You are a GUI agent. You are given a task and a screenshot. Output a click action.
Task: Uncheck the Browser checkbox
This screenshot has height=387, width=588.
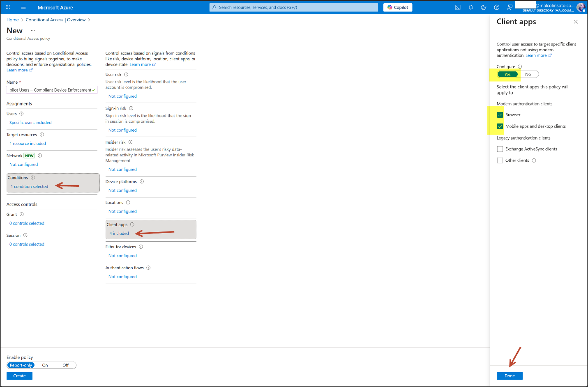pyautogui.click(x=500, y=115)
